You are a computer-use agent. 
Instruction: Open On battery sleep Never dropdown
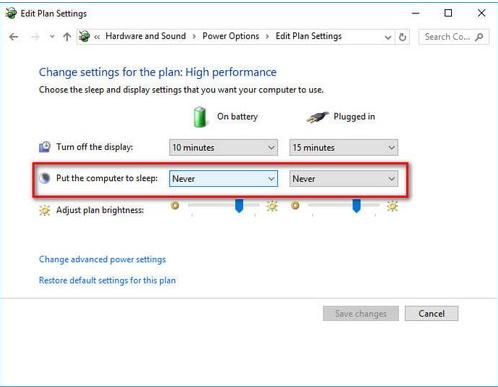click(x=223, y=179)
